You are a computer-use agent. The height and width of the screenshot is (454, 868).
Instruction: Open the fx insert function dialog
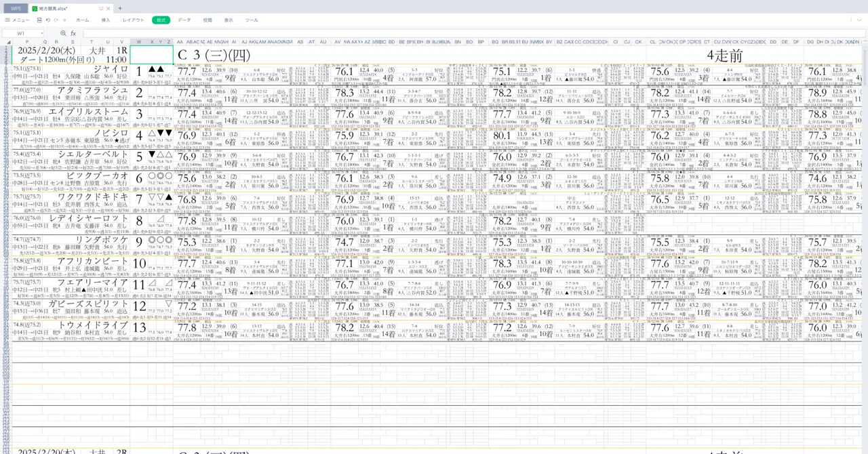73,33
